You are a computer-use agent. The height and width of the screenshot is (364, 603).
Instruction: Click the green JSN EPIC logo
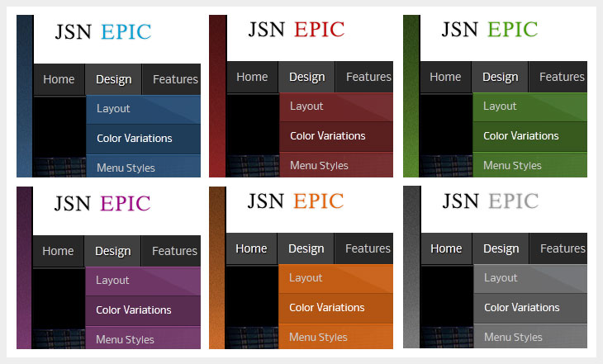(489, 30)
